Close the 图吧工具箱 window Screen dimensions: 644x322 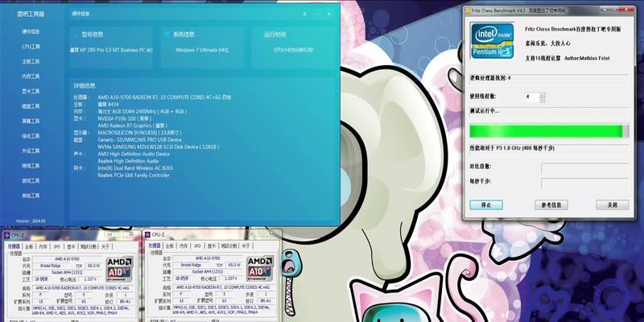click(x=329, y=14)
